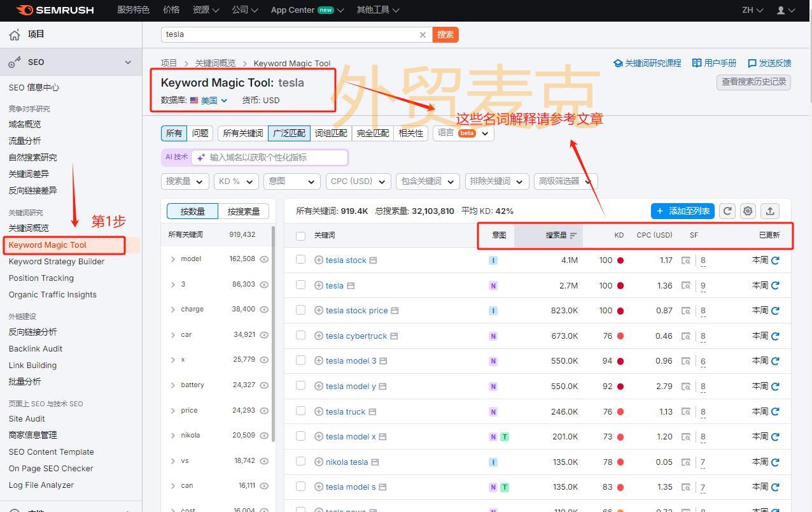Open SERP preview icon in 'tesla stock' row
This screenshot has width=812, height=512.
[x=373, y=260]
